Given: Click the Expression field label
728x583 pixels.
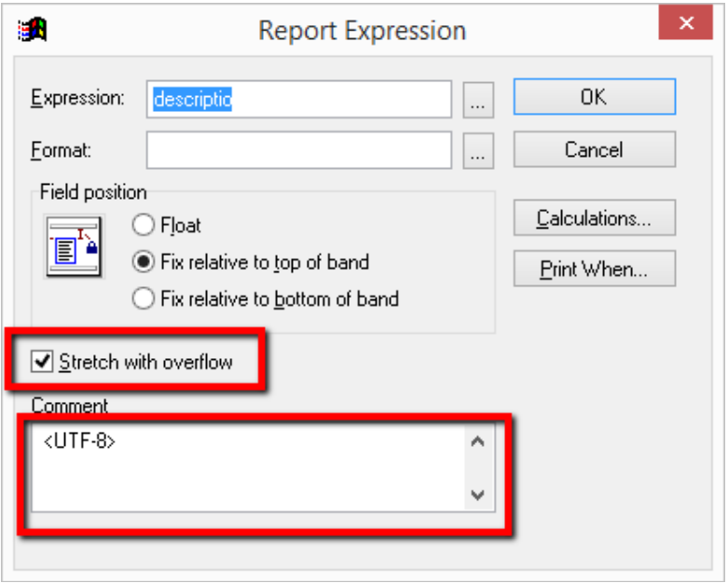Looking at the screenshot, I should (x=77, y=99).
